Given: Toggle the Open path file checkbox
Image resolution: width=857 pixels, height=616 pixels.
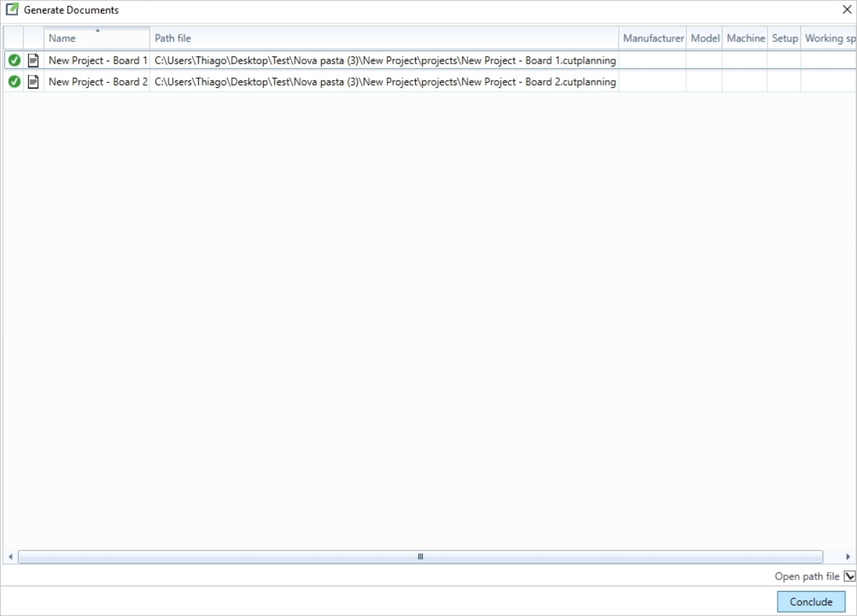Looking at the screenshot, I should (x=849, y=576).
